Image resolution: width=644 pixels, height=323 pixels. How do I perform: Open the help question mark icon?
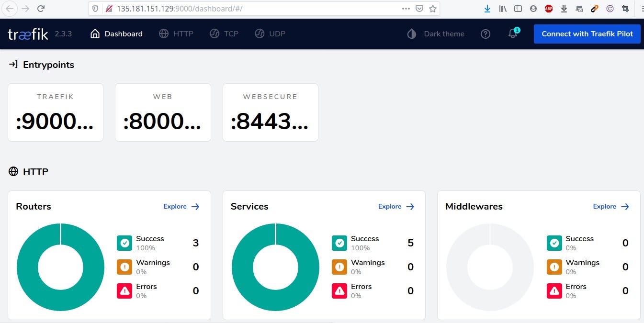(x=486, y=34)
